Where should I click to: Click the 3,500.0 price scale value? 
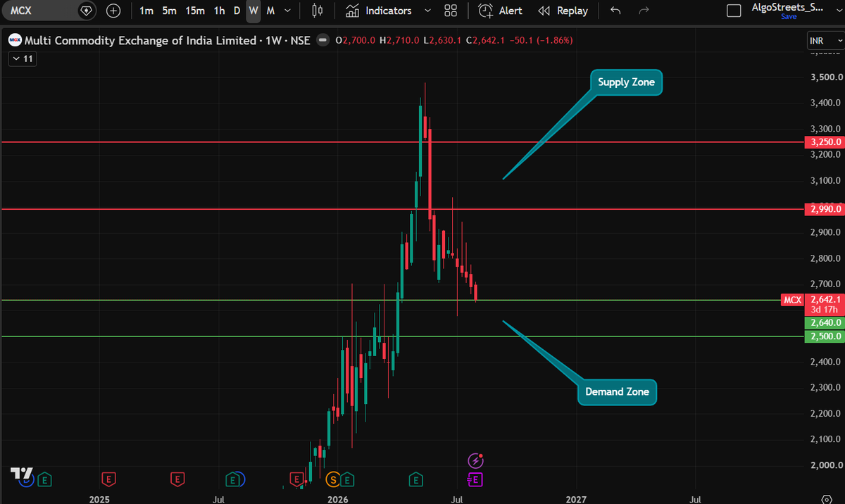click(826, 77)
